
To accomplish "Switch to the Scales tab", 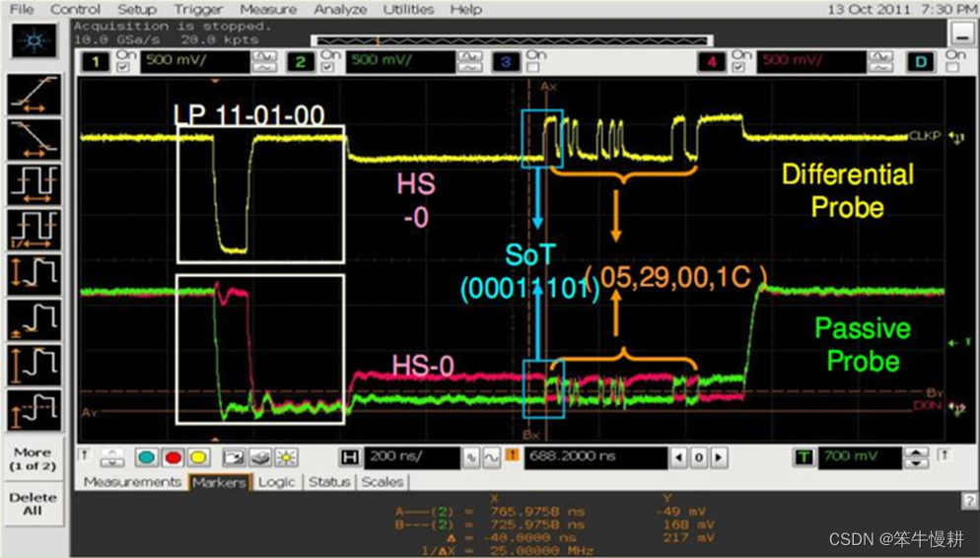I will point(382,482).
